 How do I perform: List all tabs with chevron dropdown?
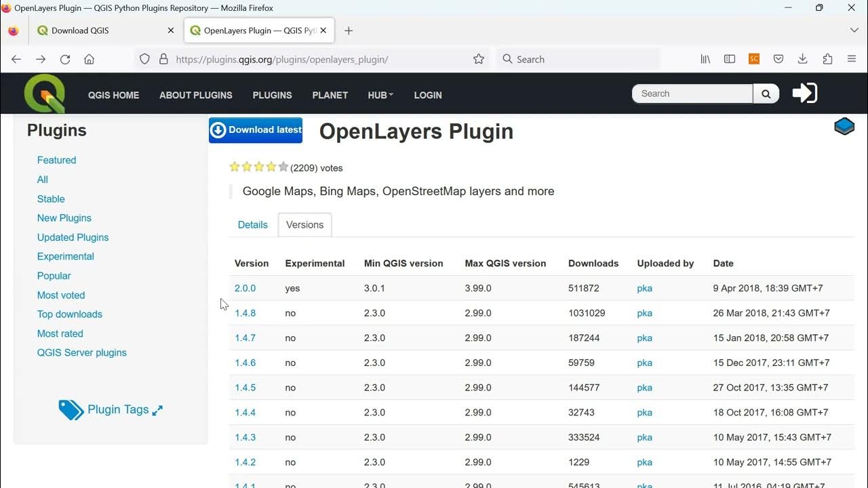854,30
